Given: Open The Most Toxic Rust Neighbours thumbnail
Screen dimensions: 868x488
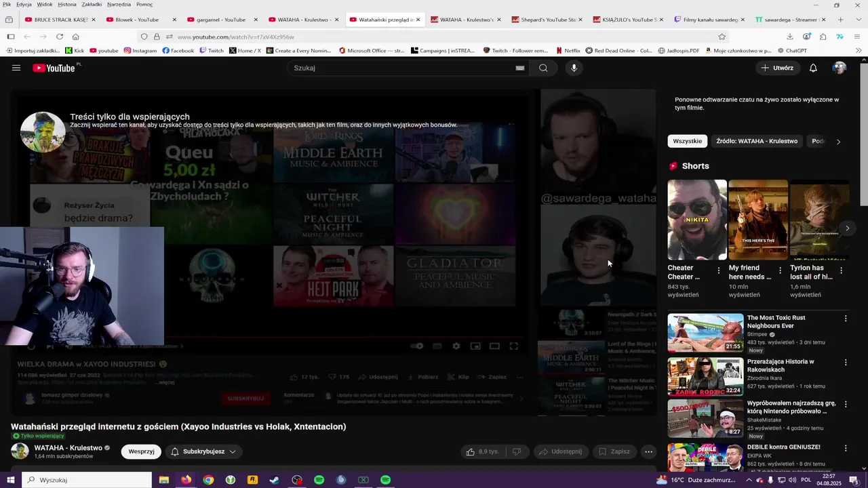Looking at the screenshot, I should point(705,332).
